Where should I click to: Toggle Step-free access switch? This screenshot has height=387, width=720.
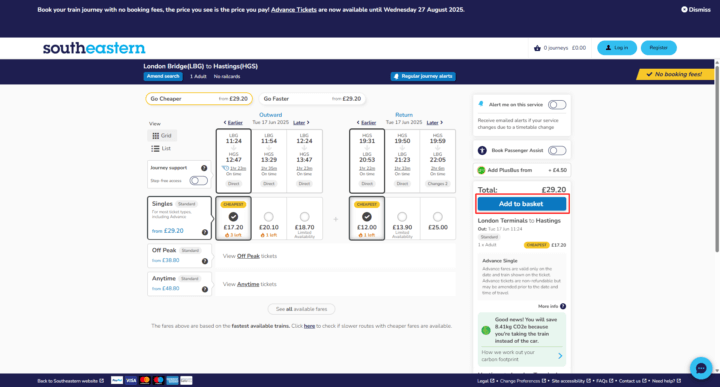point(199,180)
